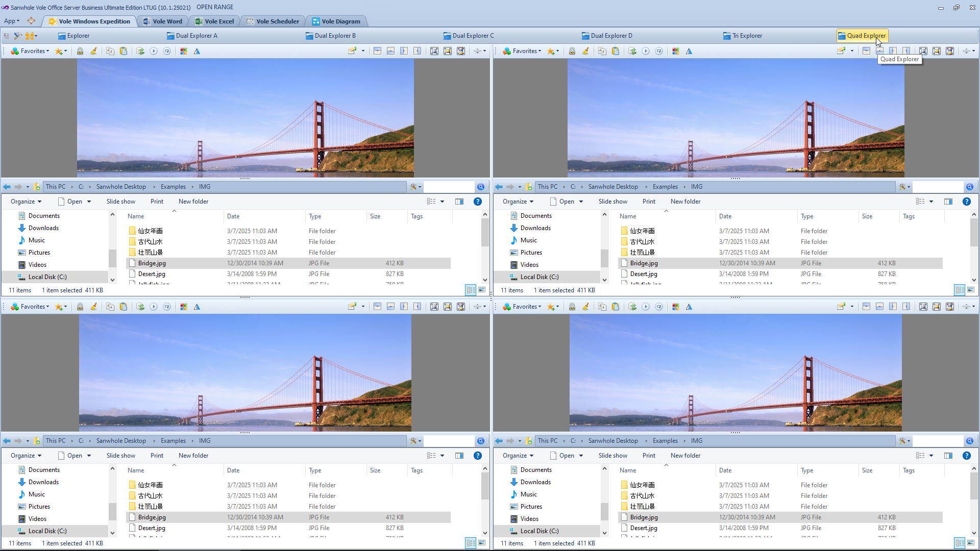Click Sanwhole Desktop breadcrumb in bottom-right pane

point(613,441)
